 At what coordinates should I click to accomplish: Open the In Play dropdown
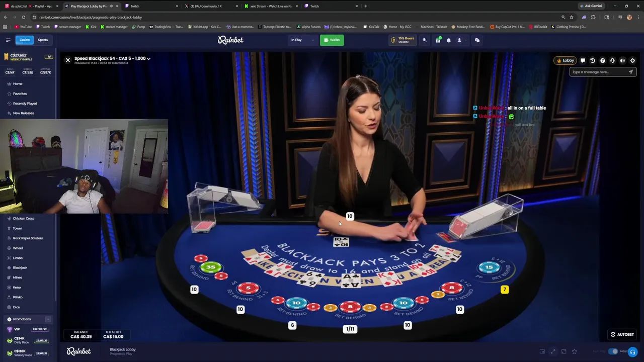click(302, 40)
